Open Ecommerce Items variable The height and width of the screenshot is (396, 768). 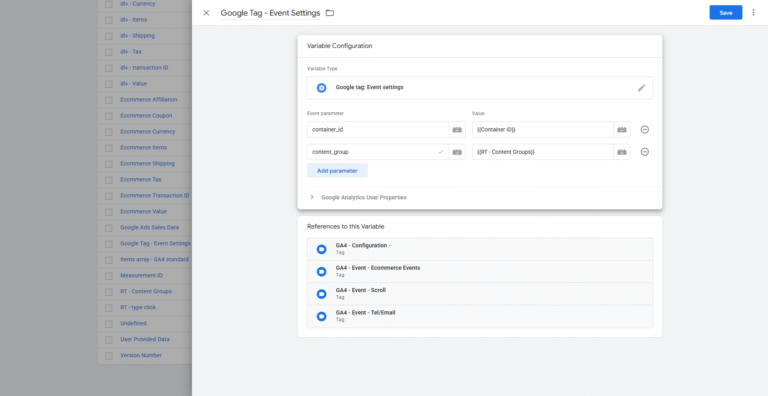(144, 148)
